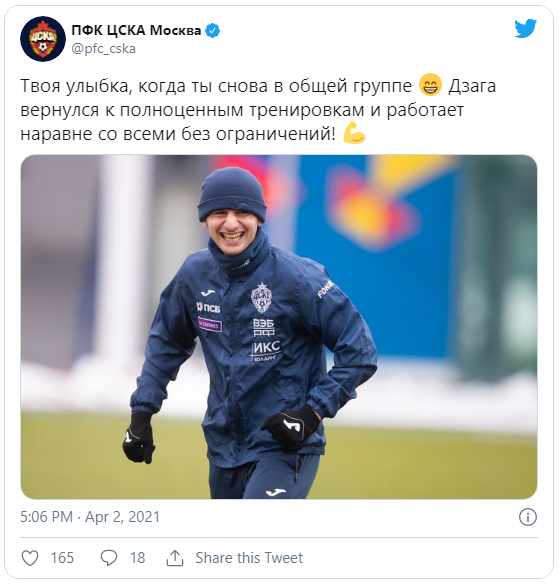Image resolution: width=559 pixels, height=584 pixels.
Task: Click the share upload arrow icon
Action: coord(175,558)
